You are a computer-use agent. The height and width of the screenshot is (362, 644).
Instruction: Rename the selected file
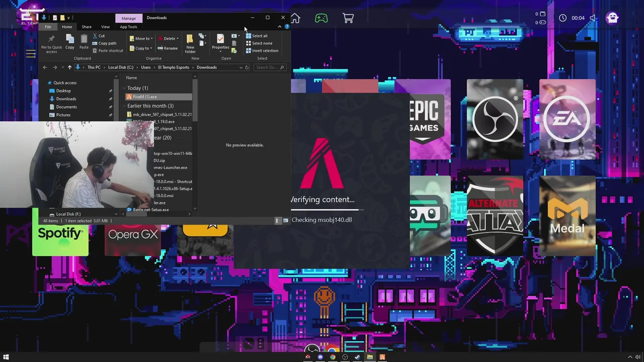tap(168, 48)
